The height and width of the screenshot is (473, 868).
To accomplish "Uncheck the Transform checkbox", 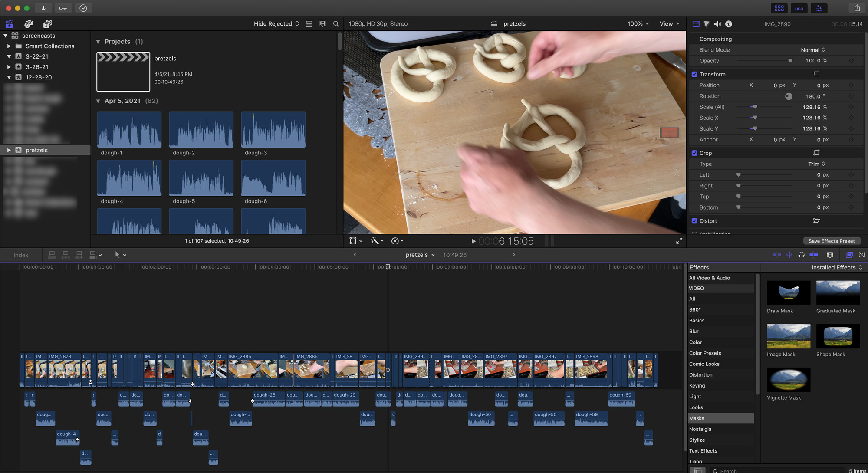I will tap(694, 74).
